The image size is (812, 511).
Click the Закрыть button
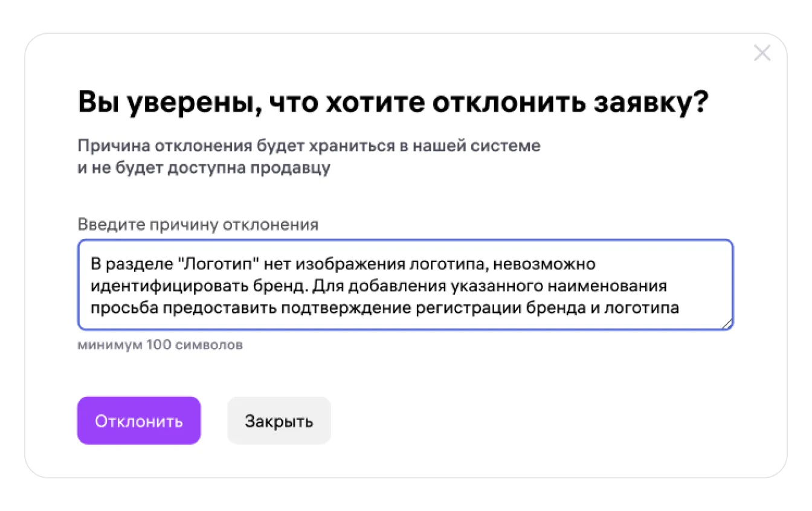tap(279, 420)
